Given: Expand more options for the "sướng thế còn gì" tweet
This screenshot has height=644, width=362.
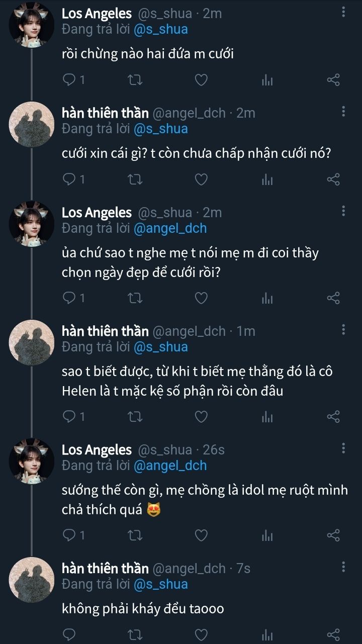Looking at the screenshot, I should pos(343,448).
